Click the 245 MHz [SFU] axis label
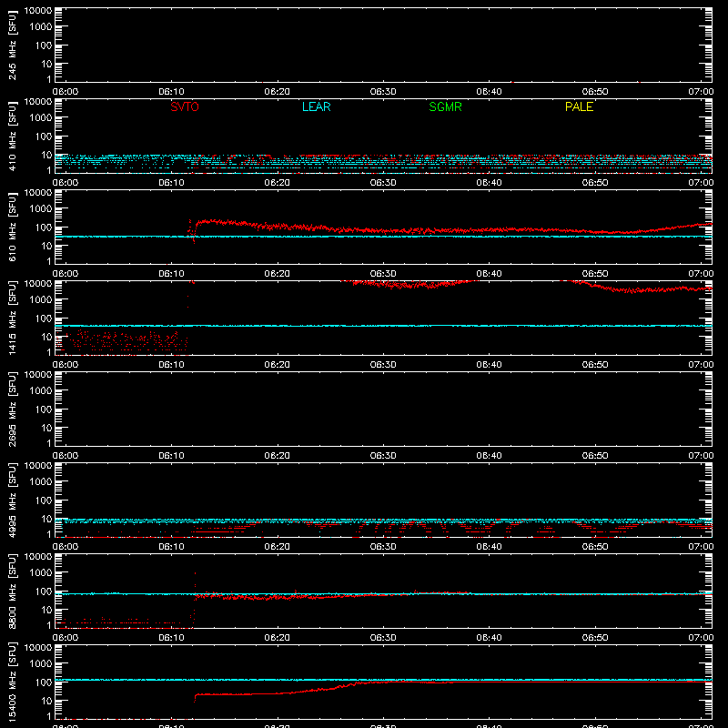 (x=13, y=45)
